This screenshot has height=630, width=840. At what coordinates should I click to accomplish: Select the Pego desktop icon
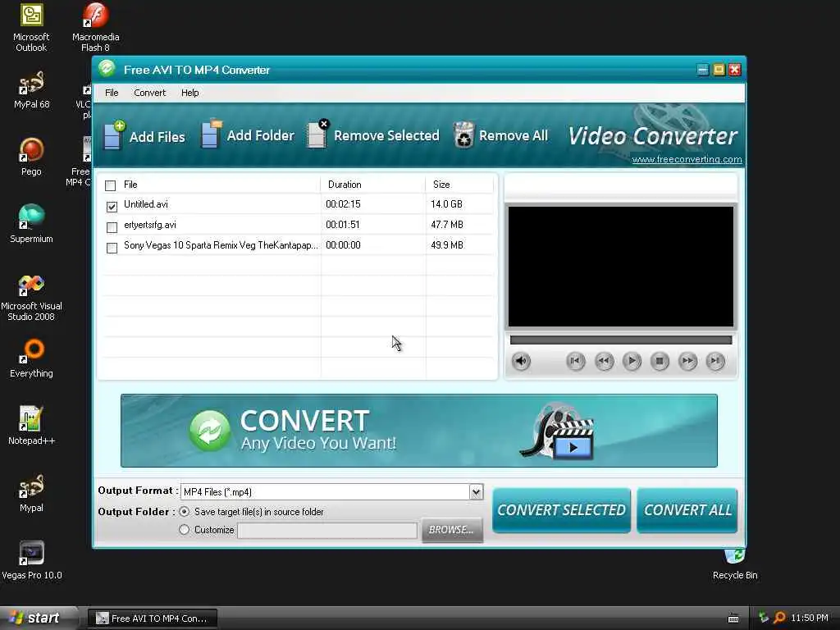pos(31,157)
